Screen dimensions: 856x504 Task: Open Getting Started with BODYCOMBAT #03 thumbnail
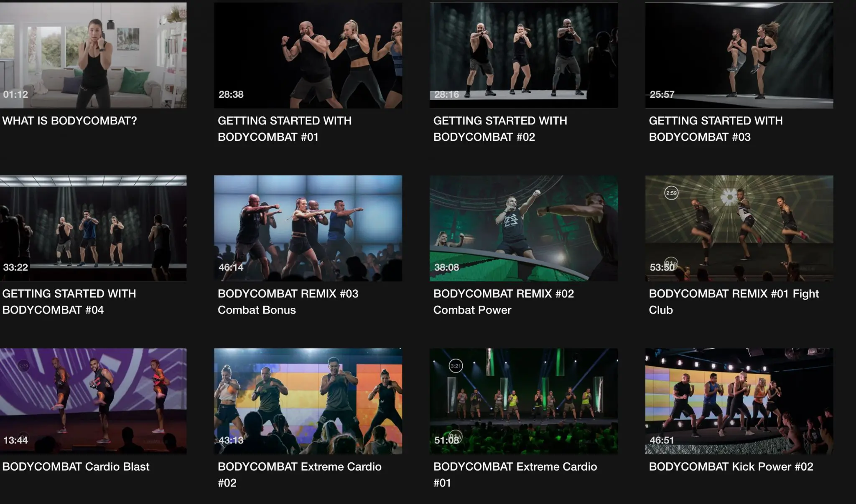click(x=739, y=56)
